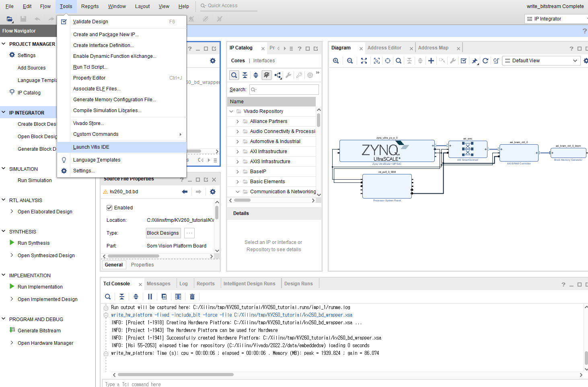Expand the AXI Infrastructure folder
The width and height of the screenshot is (588, 387).
point(237,152)
